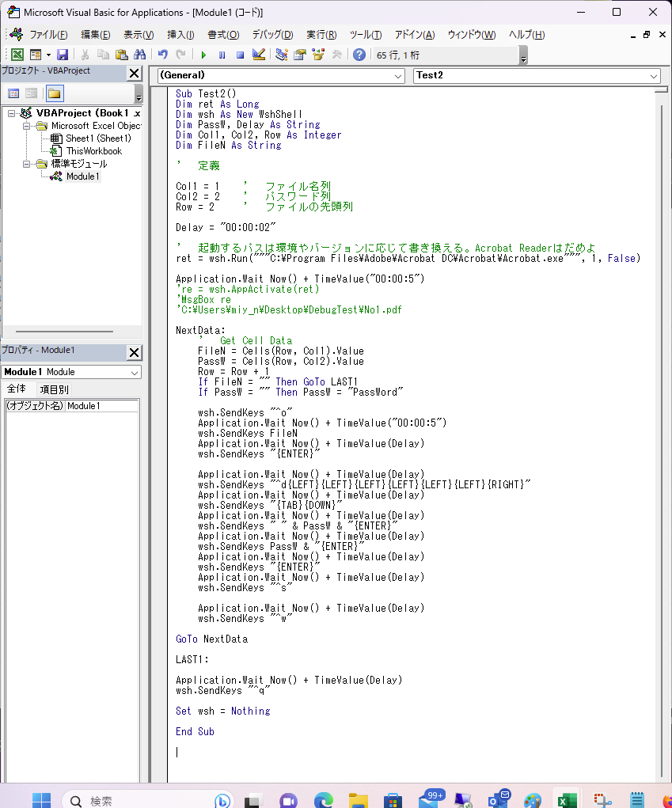This screenshot has width=672, height=808.
Task: Close the Properties Module1 pane
Action: coord(134,352)
